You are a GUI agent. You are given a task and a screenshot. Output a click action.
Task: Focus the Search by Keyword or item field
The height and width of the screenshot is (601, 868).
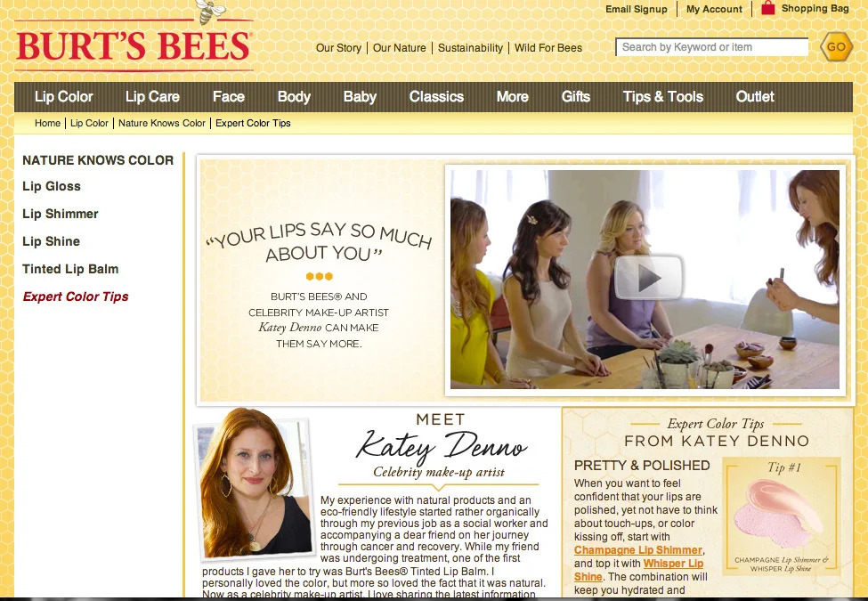(x=712, y=47)
